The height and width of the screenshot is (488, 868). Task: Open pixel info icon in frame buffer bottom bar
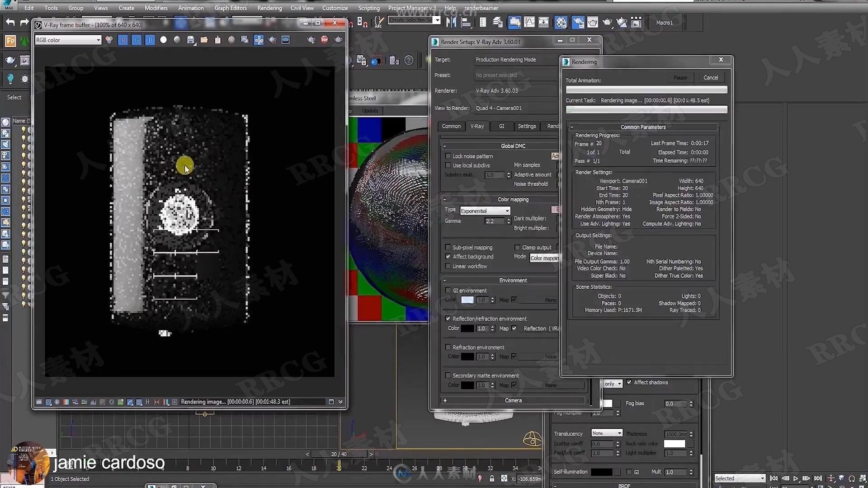(x=57, y=402)
